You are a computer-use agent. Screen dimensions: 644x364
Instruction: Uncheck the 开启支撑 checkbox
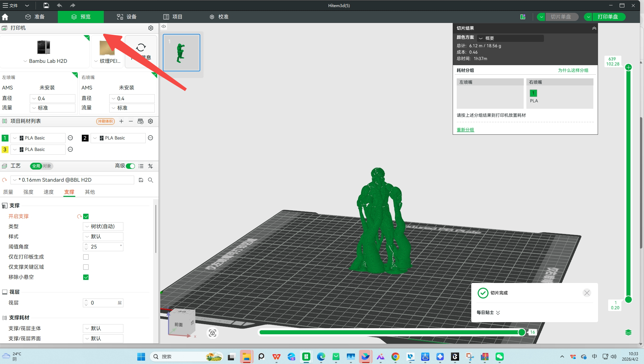86,216
